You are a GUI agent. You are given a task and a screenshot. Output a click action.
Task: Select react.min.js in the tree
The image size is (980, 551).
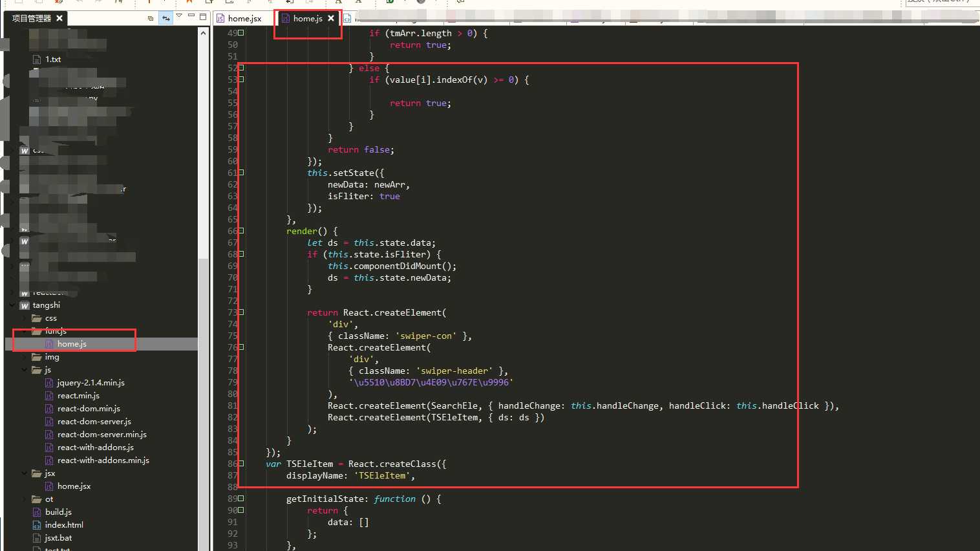pos(78,396)
